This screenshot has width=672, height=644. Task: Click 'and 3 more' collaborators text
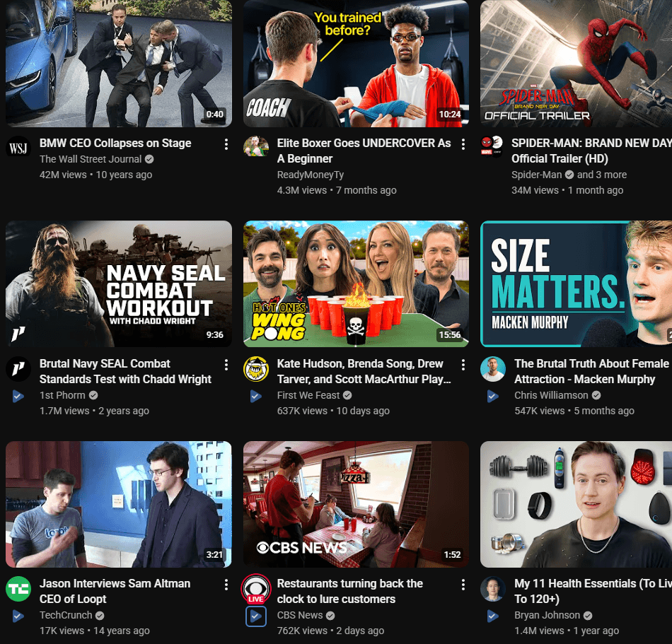[x=602, y=175]
